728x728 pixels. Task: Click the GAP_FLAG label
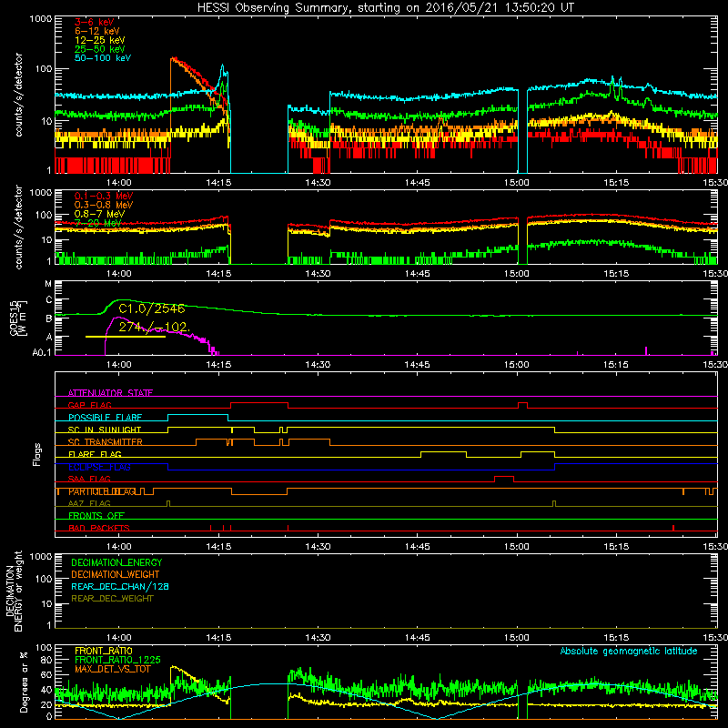tap(89, 405)
